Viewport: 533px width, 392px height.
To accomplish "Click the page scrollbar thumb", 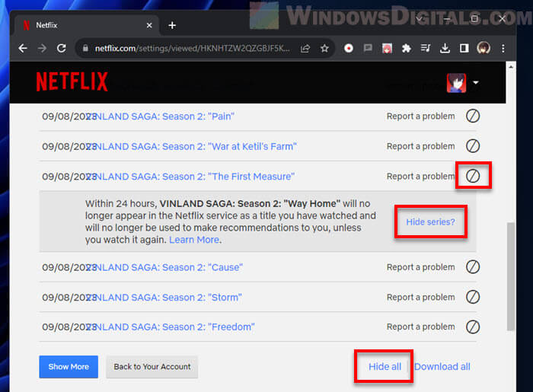I will (511, 276).
